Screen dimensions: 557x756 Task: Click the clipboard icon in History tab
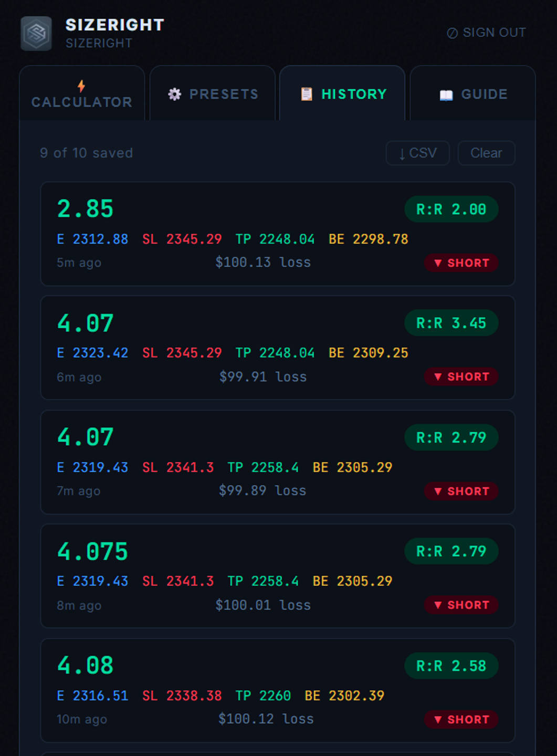pyautogui.click(x=307, y=94)
